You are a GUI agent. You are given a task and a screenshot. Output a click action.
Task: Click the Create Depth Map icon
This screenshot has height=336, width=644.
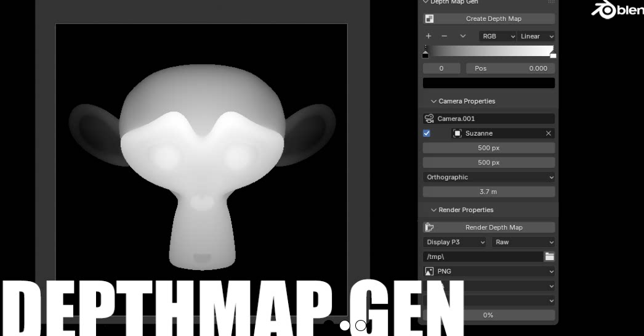click(429, 18)
